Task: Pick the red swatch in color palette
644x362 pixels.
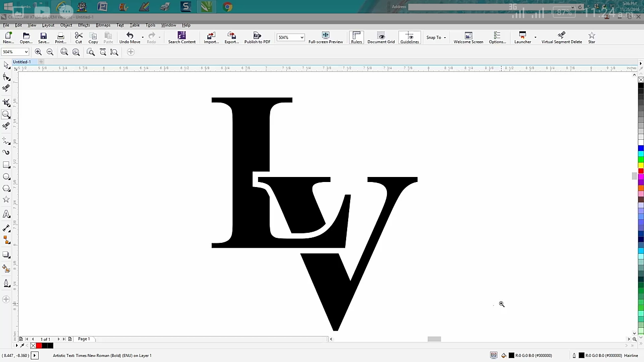Action: coord(641,172)
